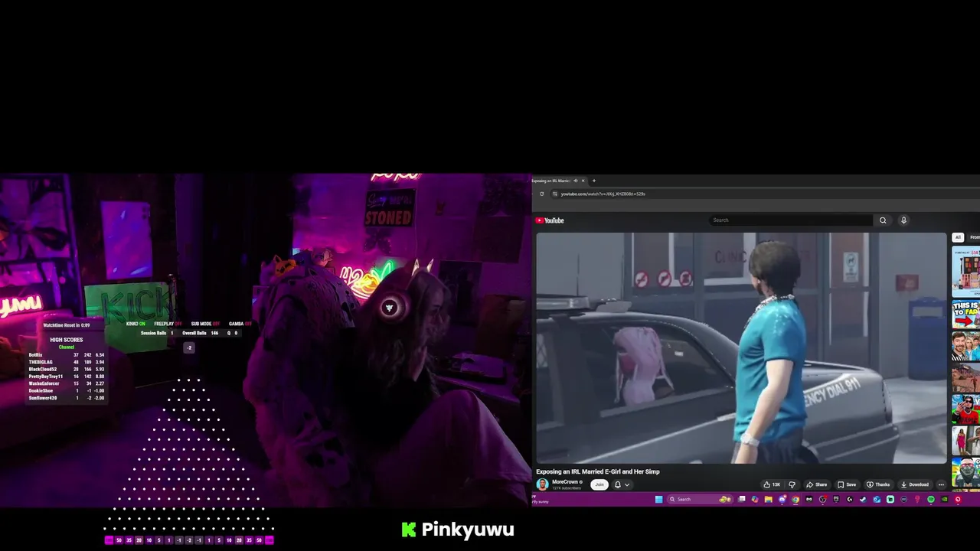Open Copilot icon in taskbar
The height and width of the screenshot is (551, 980).
(755, 499)
